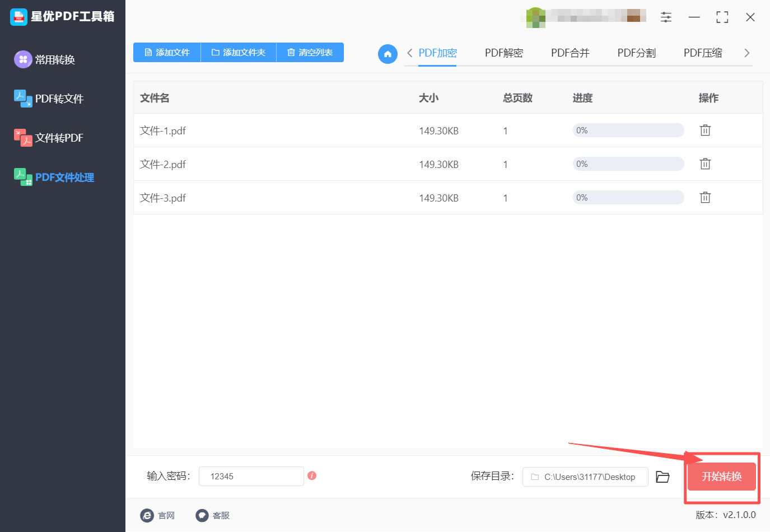The width and height of the screenshot is (770, 532).
Task: Select the 文件-1.pdf file name
Action: point(163,131)
